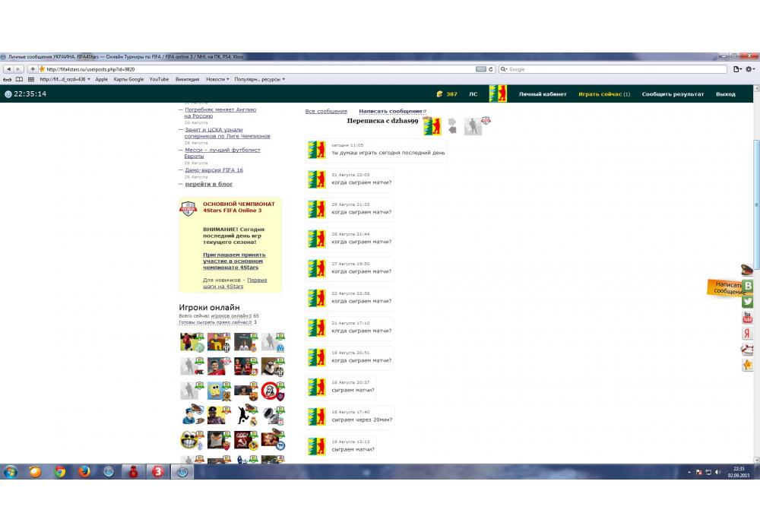Click the Twitter bird share icon
760x532 pixels.
tap(748, 302)
